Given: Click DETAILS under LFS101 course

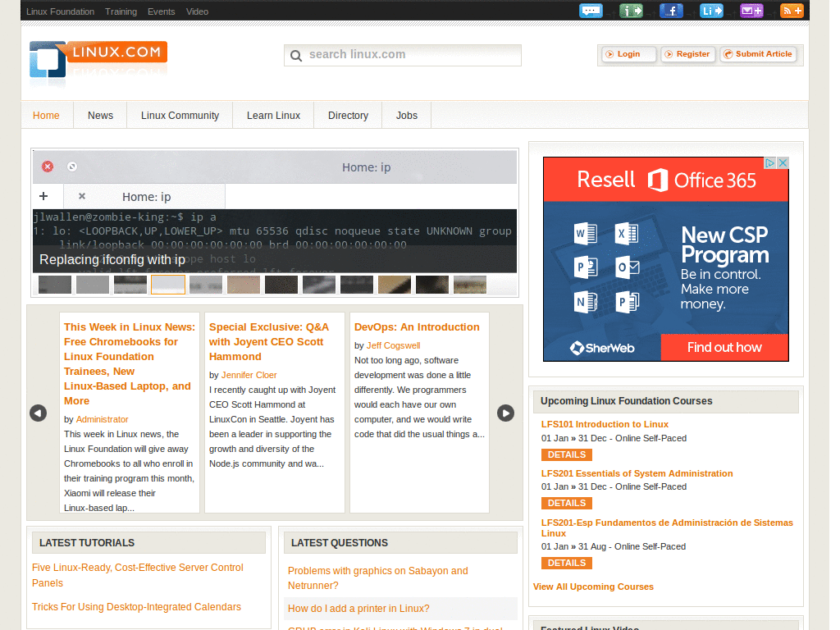Looking at the screenshot, I should pos(567,454).
